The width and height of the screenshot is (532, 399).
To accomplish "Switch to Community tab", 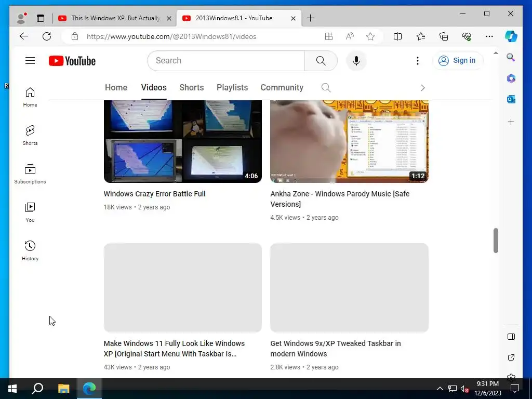I will tap(282, 87).
